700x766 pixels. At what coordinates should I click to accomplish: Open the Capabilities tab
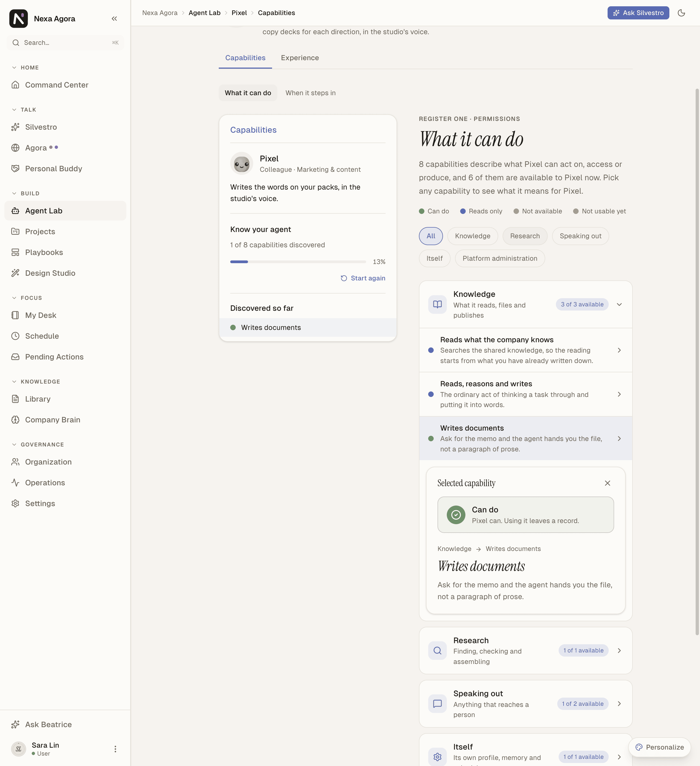pos(245,58)
